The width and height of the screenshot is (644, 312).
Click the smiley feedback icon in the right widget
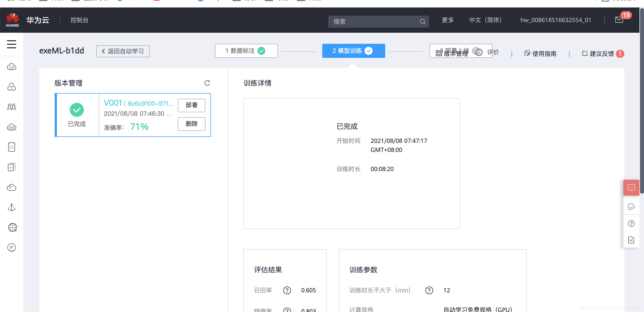coord(631,207)
